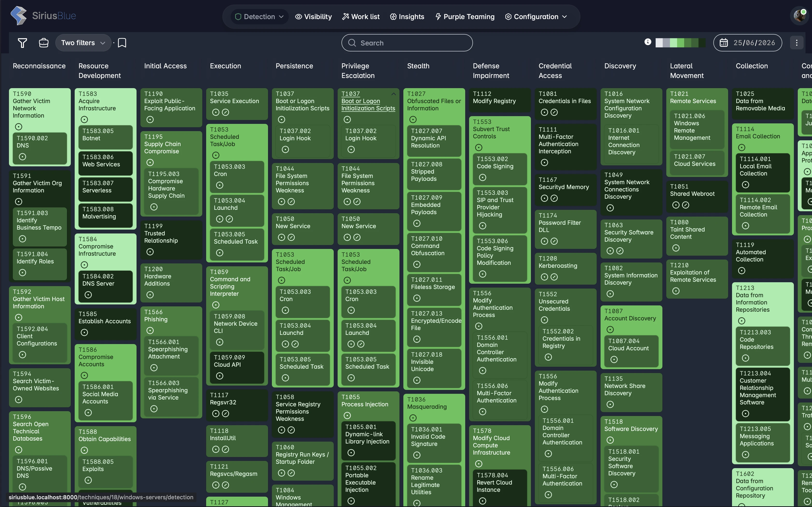Image resolution: width=812 pixels, height=507 pixels.
Task: Open the briefcase icon in toolbar
Action: [43, 43]
